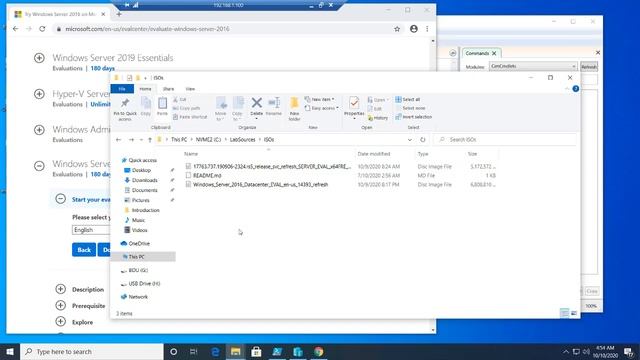The height and width of the screenshot is (360, 640).
Task: Click the taskbar search box
Action: [x=92, y=351]
